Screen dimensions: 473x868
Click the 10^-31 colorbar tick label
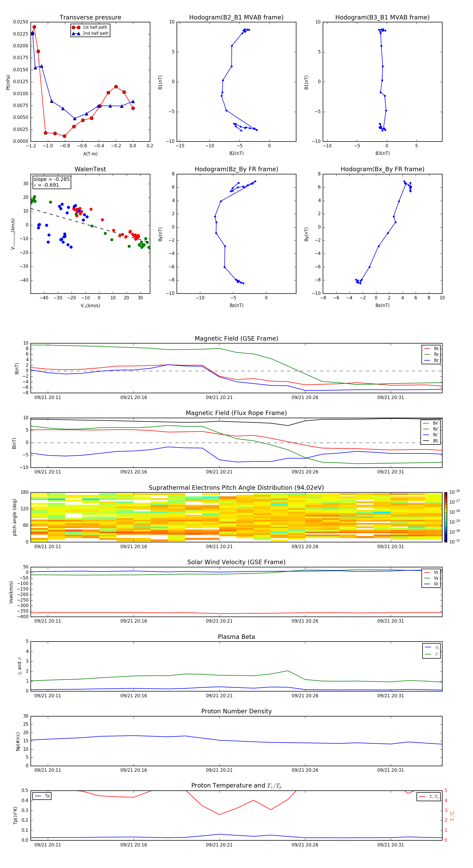pos(455,542)
